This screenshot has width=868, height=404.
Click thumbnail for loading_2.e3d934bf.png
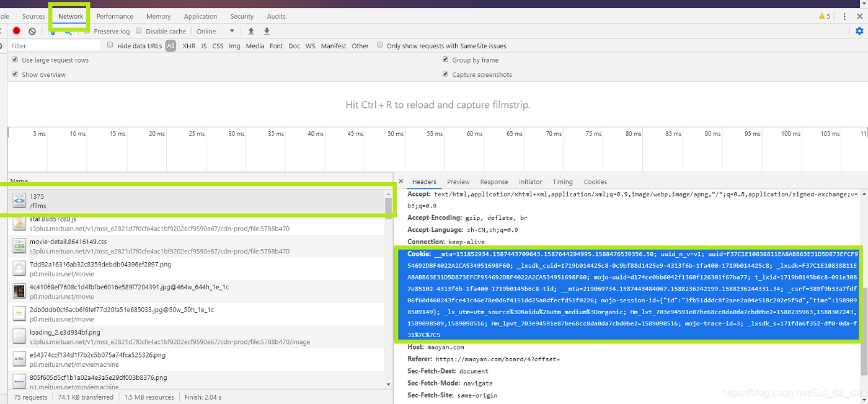click(x=19, y=336)
